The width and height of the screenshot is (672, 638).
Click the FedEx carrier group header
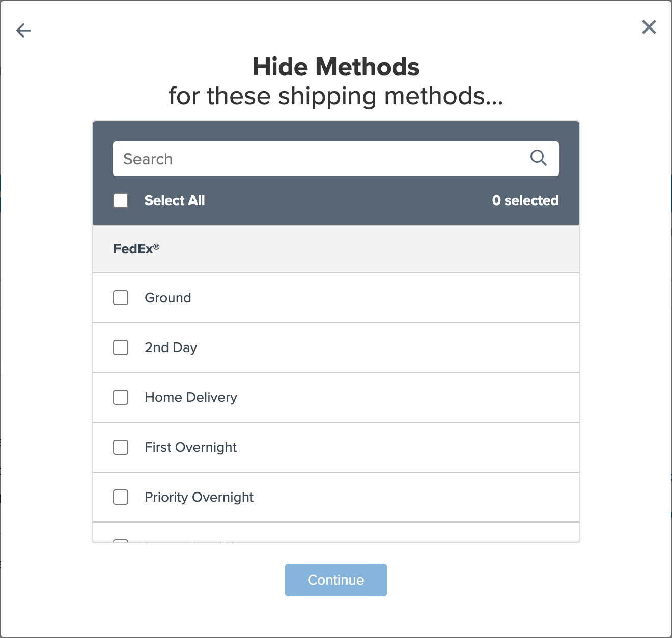tap(136, 249)
